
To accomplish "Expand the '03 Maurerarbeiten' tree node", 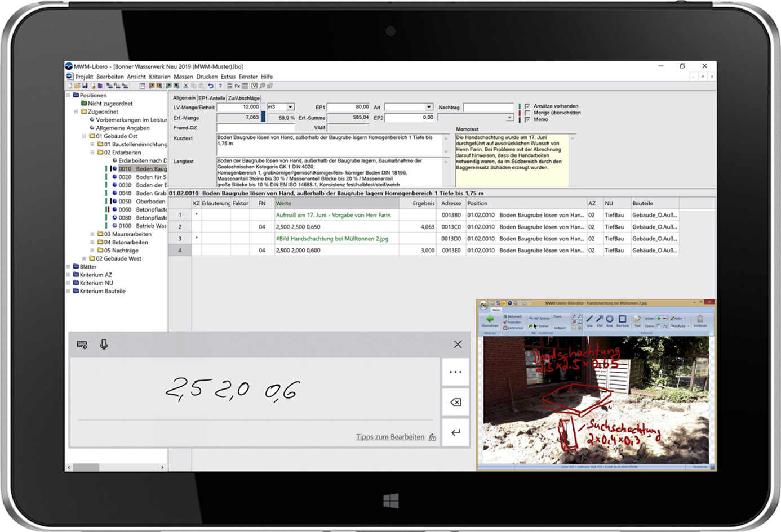I will (x=92, y=234).
